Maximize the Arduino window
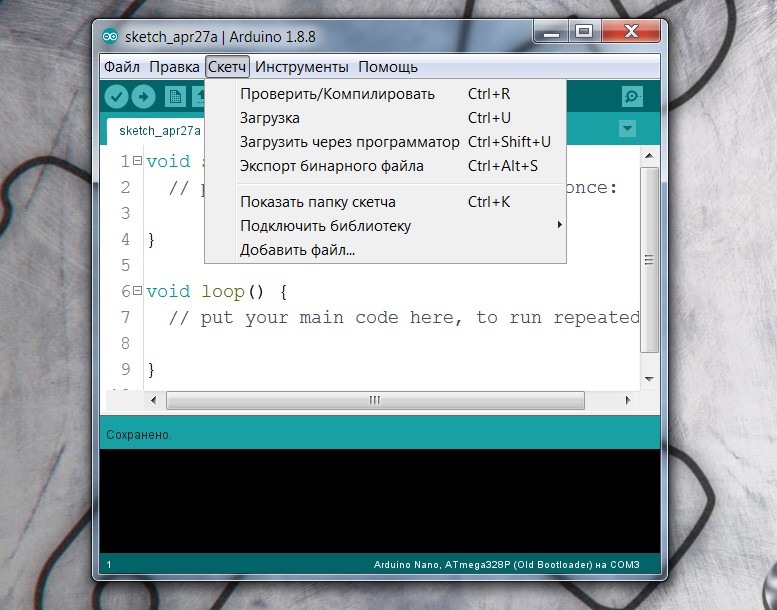Viewport: 777px width, 610px height. [x=584, y=33]
